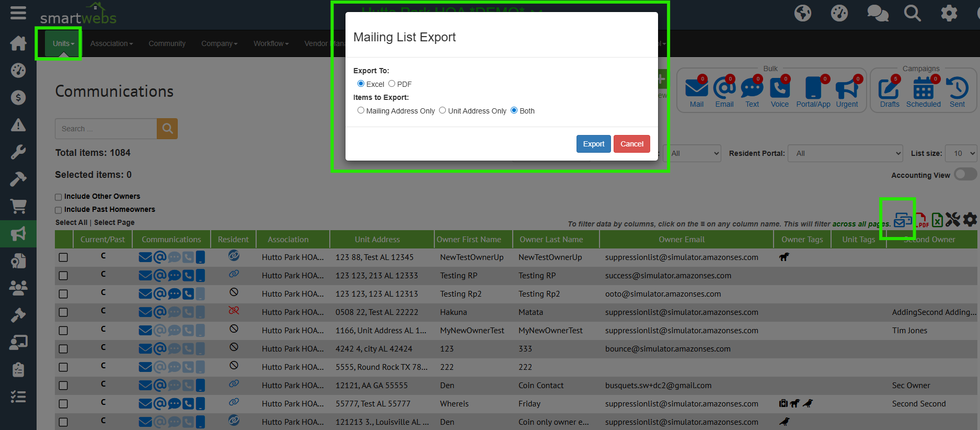The height and width of the screenshot is (430, 980).
Task: Open Scheduled campaigns calendar icon
Action: point(923,89)
